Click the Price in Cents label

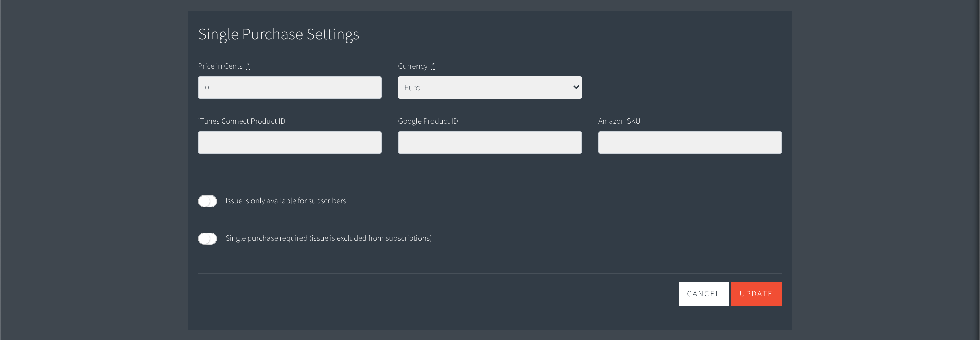(220, 66)
